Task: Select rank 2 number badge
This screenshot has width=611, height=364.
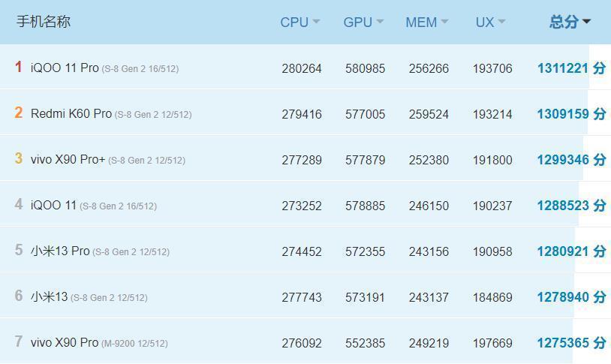Action: pos(19,113)
